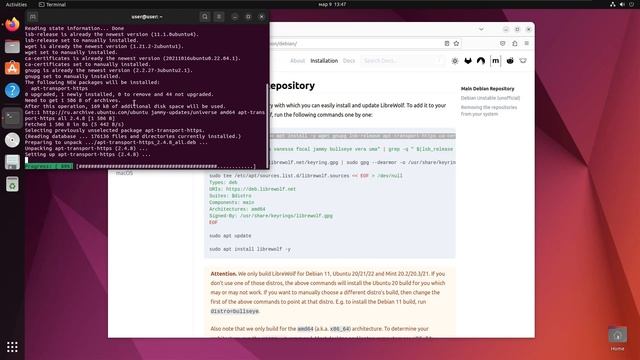Open the Home folder on the desktop
The height and width of the screenshot is (360, 640).
618,339
